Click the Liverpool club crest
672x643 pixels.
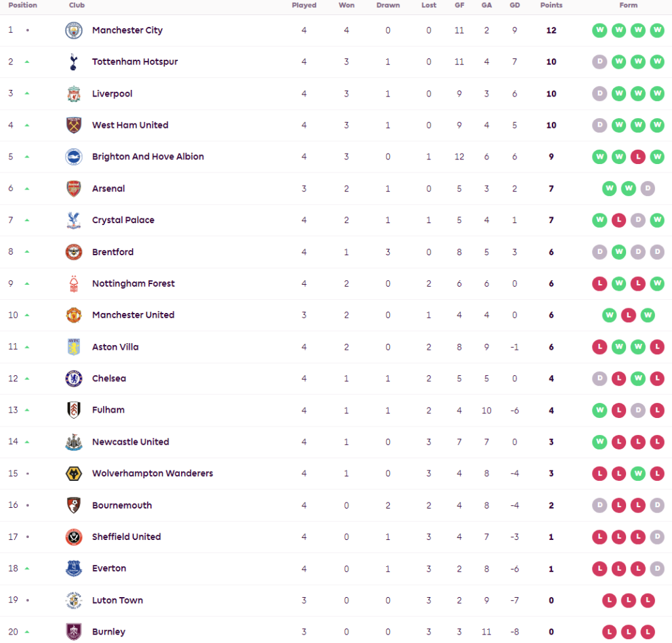pyautogui.click(x=73, y=94)
